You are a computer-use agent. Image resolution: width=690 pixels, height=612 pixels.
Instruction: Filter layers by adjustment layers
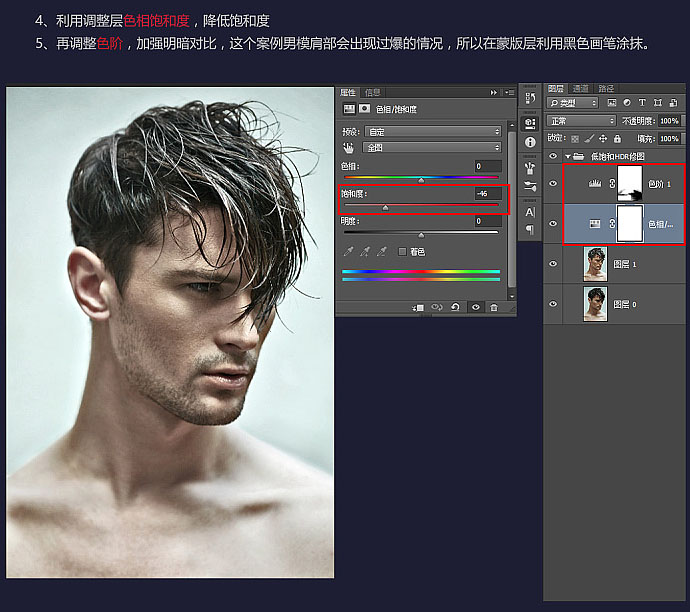[x=627, y=103]
